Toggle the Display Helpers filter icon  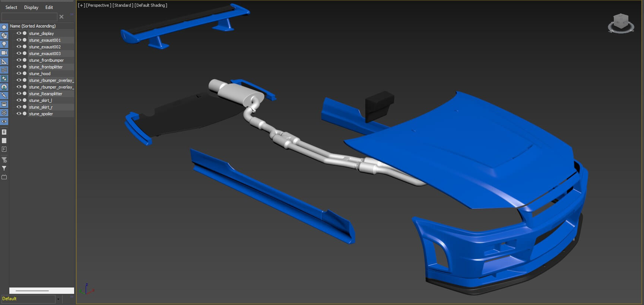[4, 61]
